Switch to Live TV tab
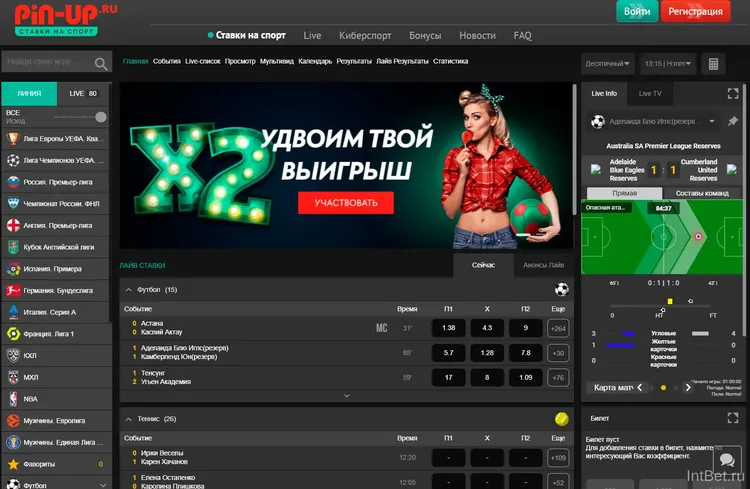This screenshot has width=750, height=489. coord(650,94)
